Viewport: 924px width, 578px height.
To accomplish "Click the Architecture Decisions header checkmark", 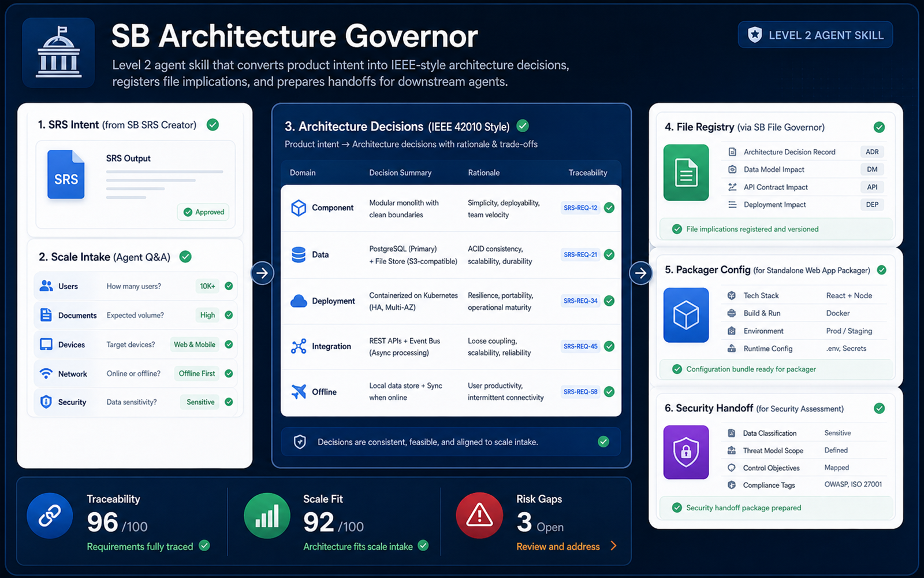I will point(523,126).
